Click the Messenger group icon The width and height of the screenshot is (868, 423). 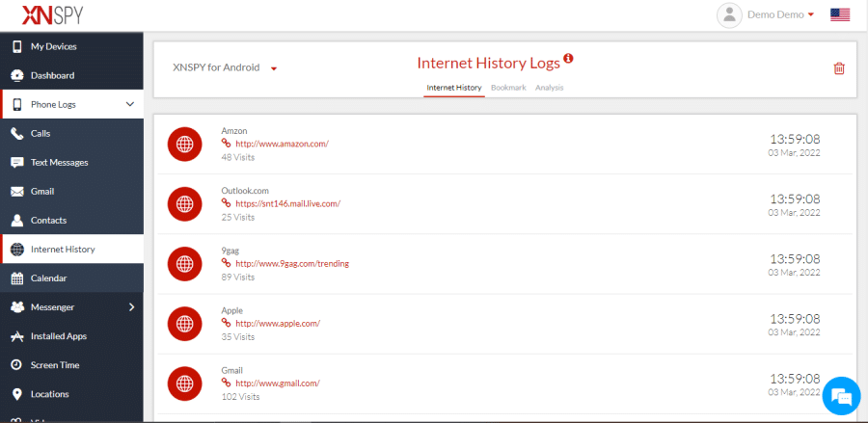pyautogui.click(x=17, y=306)
